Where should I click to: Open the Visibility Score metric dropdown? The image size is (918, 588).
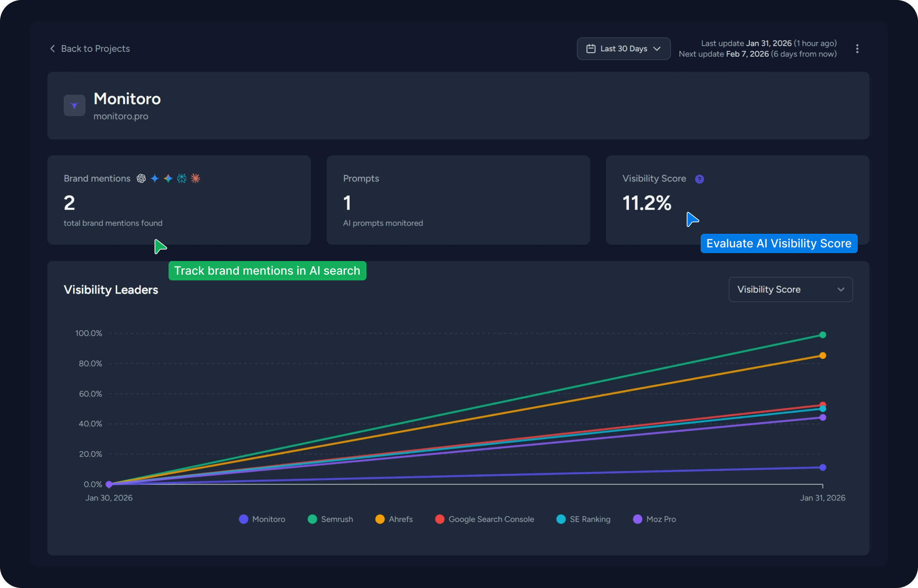point(790,289)
